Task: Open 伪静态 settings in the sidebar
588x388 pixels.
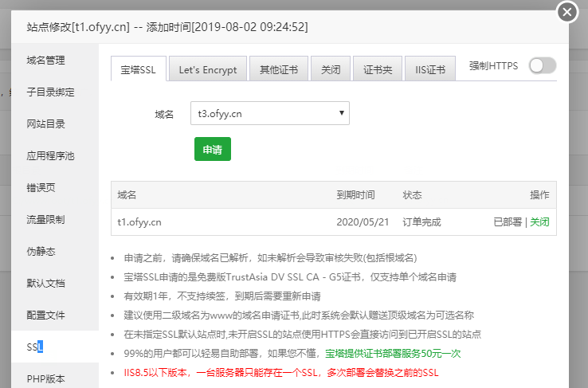Action: [x=41, y=251]
